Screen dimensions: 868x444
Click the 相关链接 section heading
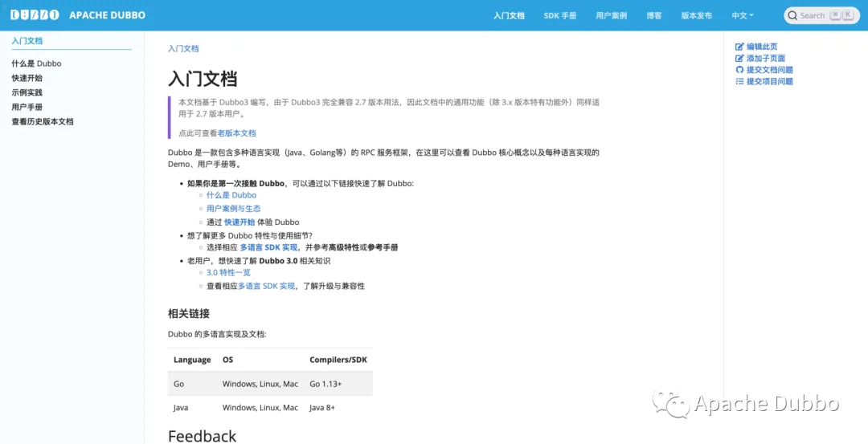[x=189, y=314]
